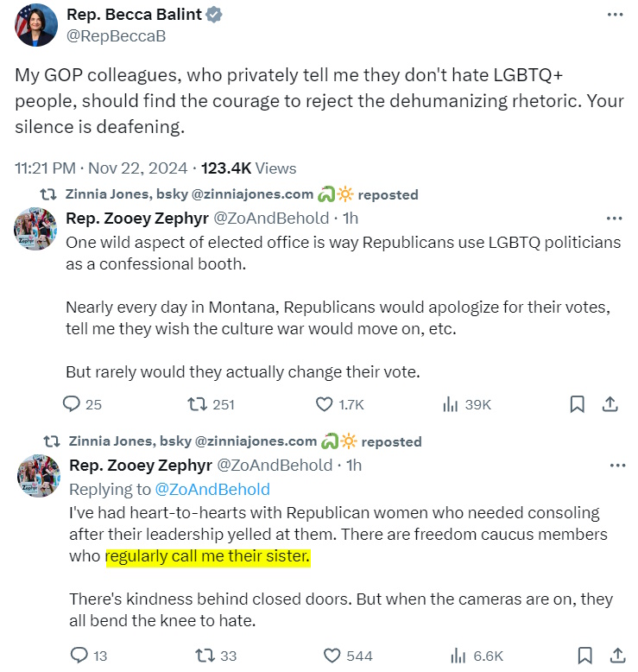Open more options on first Zephyr tweet
Screen dimensions: 638x672
pyautogui.click(x=615, y=219)
